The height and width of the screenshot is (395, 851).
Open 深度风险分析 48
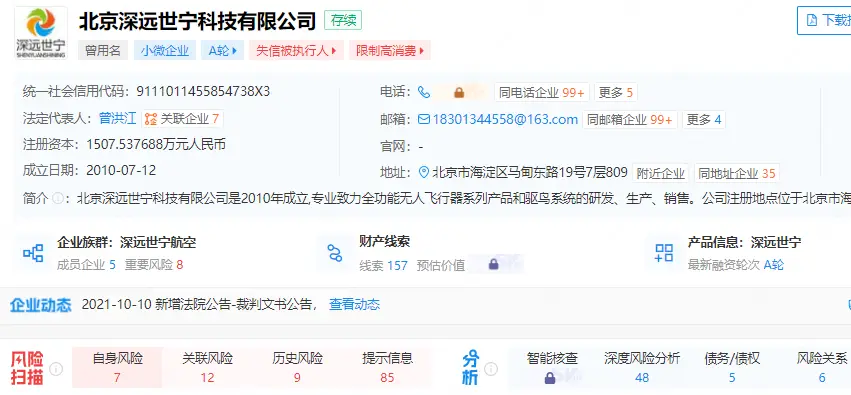coord(642,367)
